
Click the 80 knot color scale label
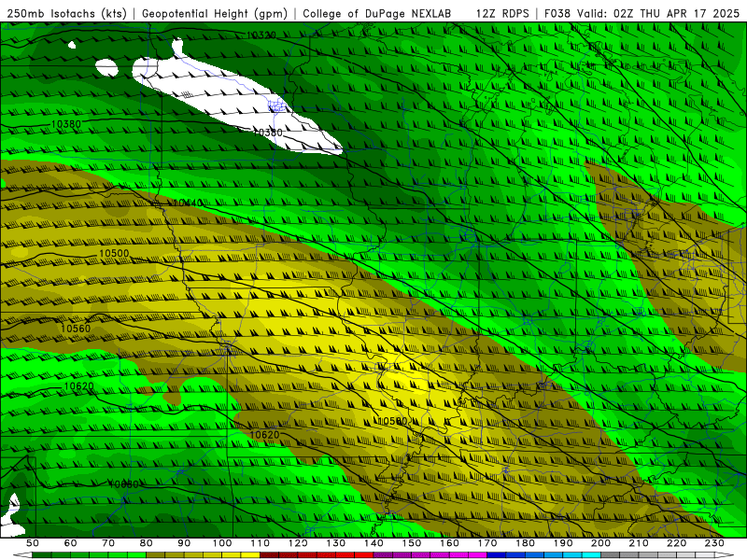click(x=147, y=543)
